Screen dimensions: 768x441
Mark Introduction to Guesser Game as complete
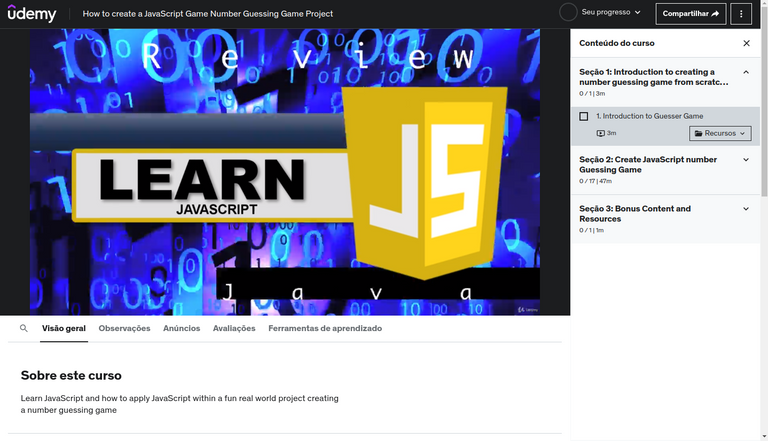pos(584,116)
